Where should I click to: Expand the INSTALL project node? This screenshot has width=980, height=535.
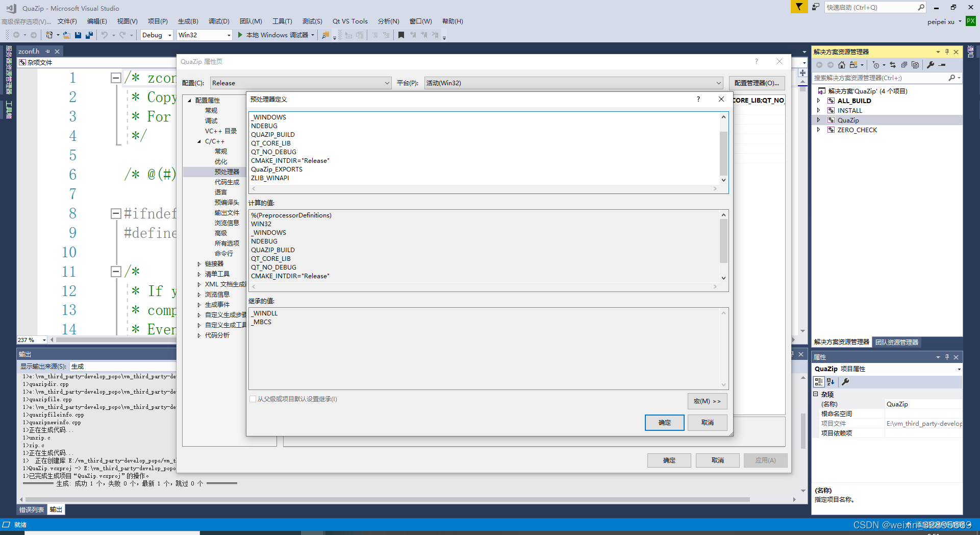point(818,110)
